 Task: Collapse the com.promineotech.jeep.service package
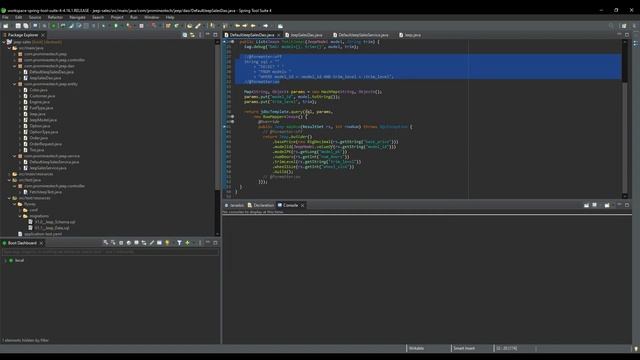pos(15,156)
